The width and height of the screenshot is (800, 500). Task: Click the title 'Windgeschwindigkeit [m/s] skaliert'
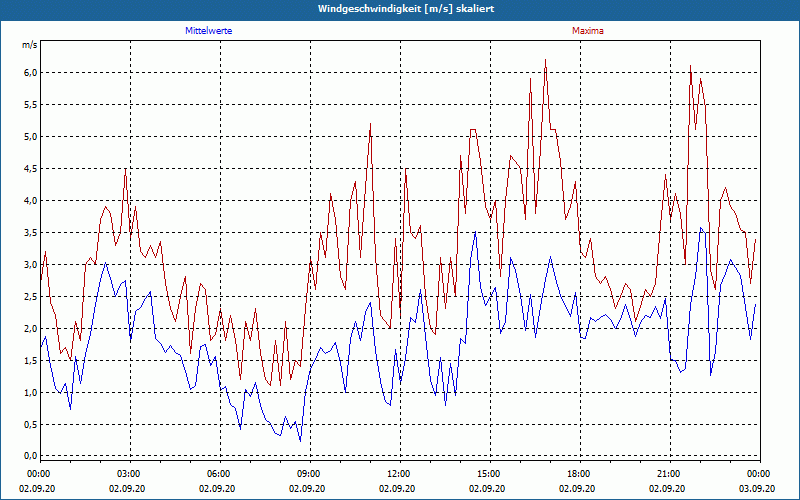pyautogui.click(x=406, y=9)
